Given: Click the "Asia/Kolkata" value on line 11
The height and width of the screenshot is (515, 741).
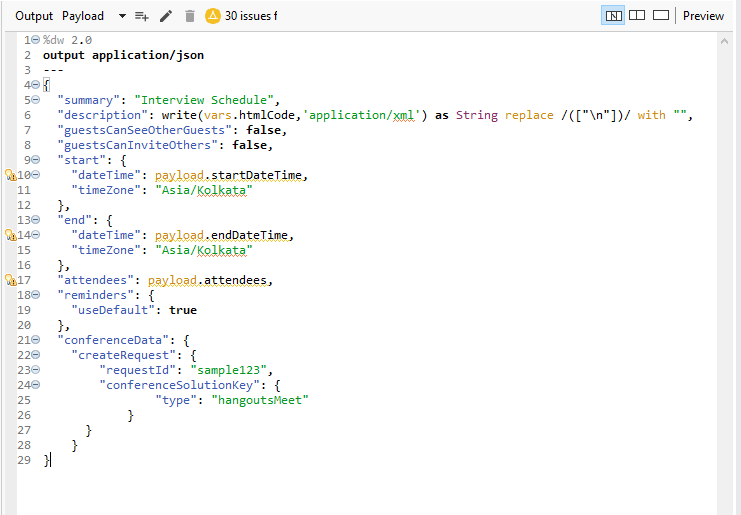Looking at the screenshot, I should pyautogui.click(x=204, y=190).
